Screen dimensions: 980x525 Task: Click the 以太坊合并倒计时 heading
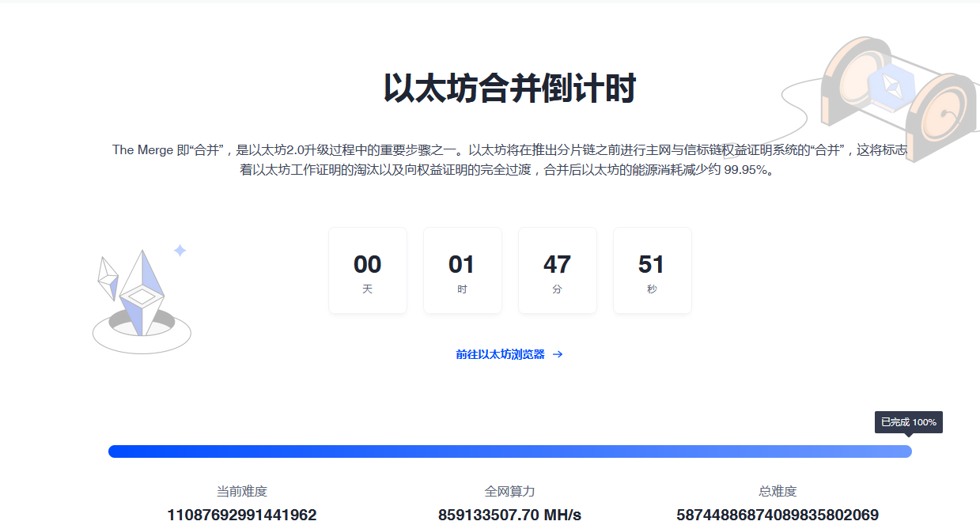coord(510,89)
